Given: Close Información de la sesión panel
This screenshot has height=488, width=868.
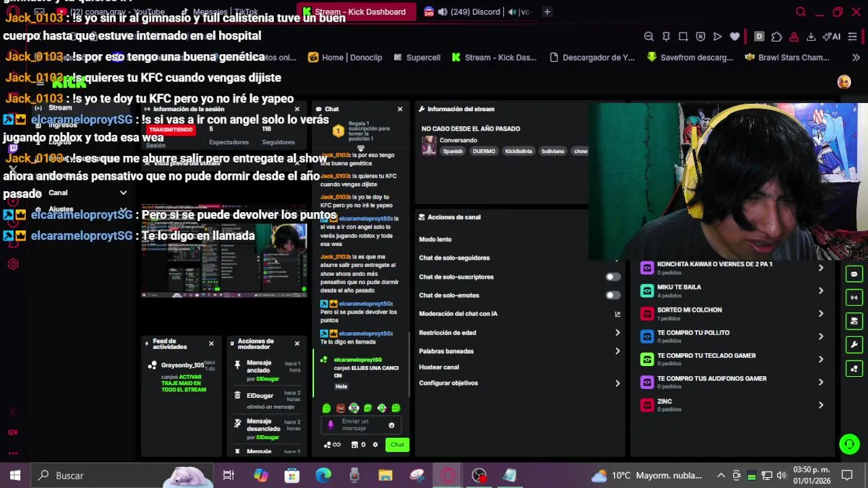Looking at the screenshot, I should click(296, 109).
